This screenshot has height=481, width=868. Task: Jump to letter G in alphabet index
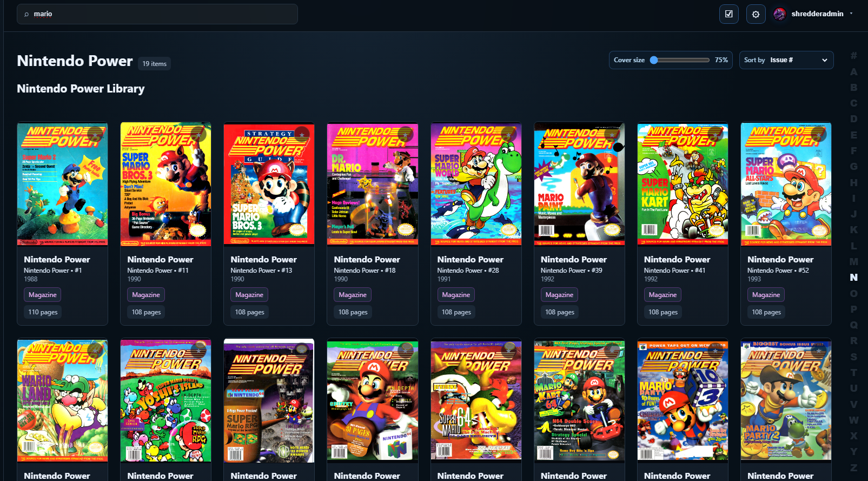tap(853, 166)
